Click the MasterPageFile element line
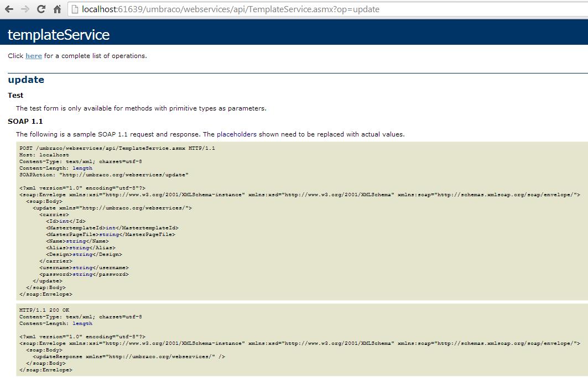This screenshot has height=378, width=588. click(111, 234)
